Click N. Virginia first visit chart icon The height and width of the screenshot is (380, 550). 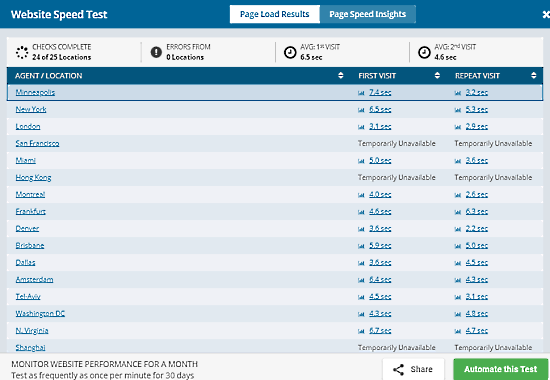(361, 331)
